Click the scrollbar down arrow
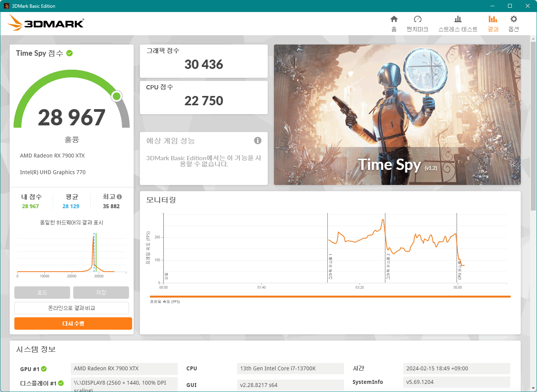Viewport: 537px width, 392px height. [x=534, y=388]
